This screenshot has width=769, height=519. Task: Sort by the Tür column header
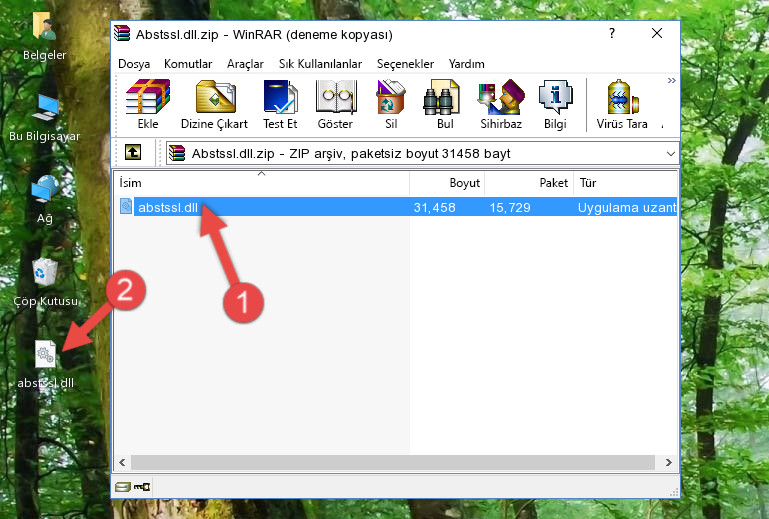[x=626, y=183]
